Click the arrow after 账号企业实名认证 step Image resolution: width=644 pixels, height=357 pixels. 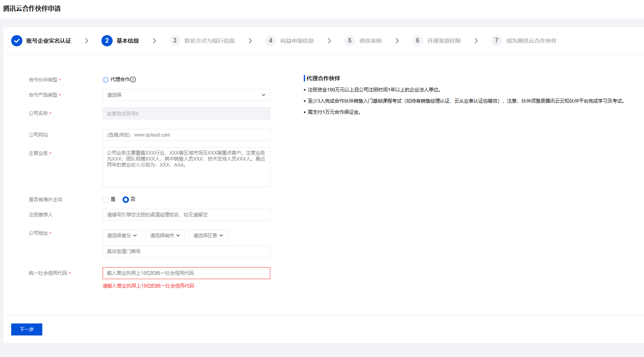coord(87,41)
